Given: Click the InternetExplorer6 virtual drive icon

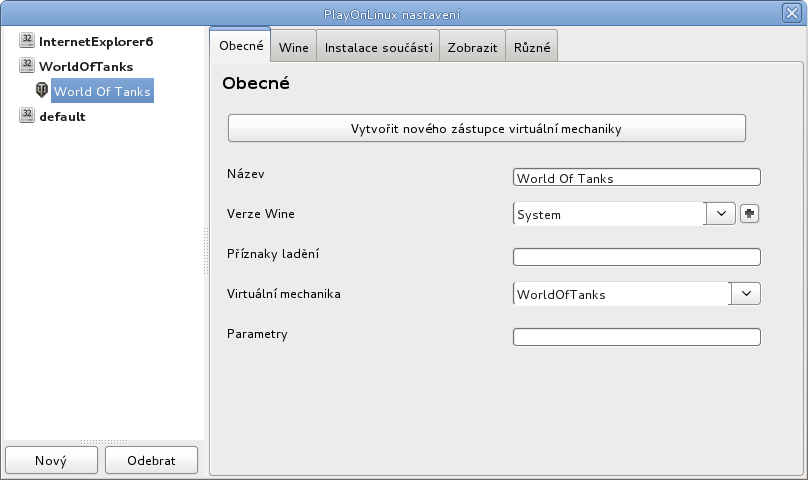Looking at the screenshot, I should [27, 40].
